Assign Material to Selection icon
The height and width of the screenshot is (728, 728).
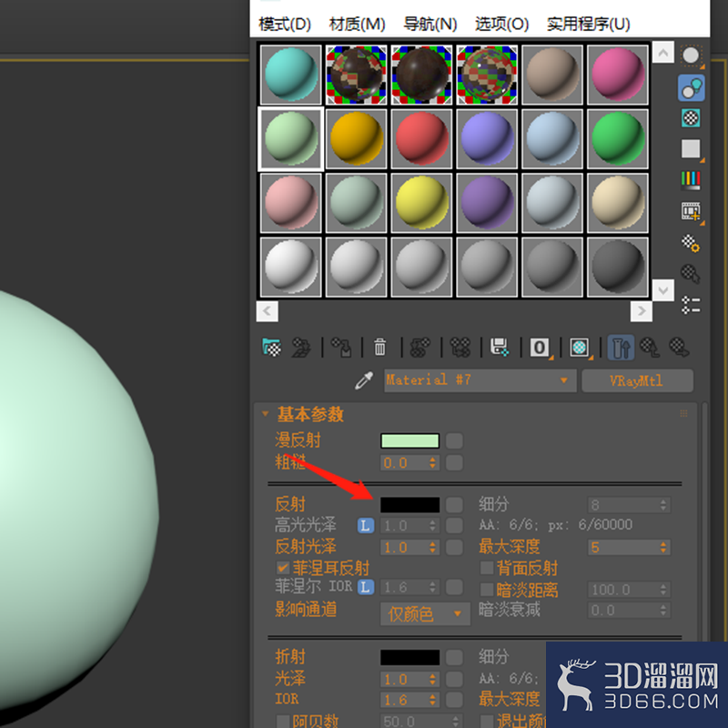point(341,348)
